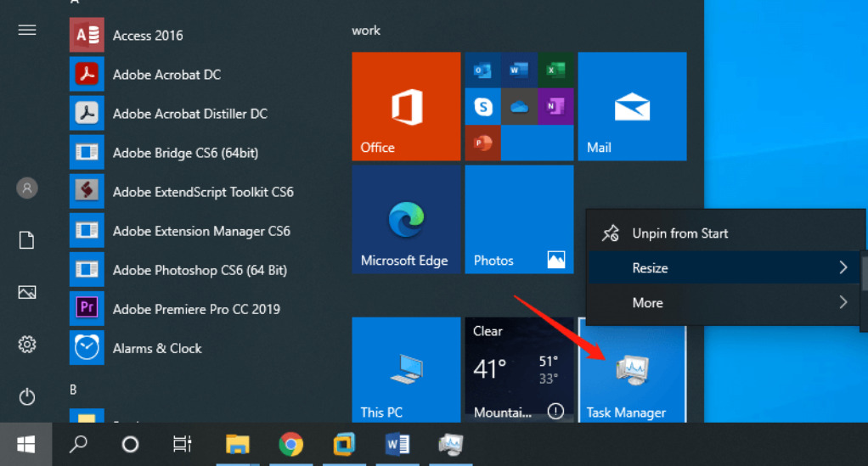Open the VMware icon on taskbar
Viewport: 868px width, 466px height.
(344, 444)
